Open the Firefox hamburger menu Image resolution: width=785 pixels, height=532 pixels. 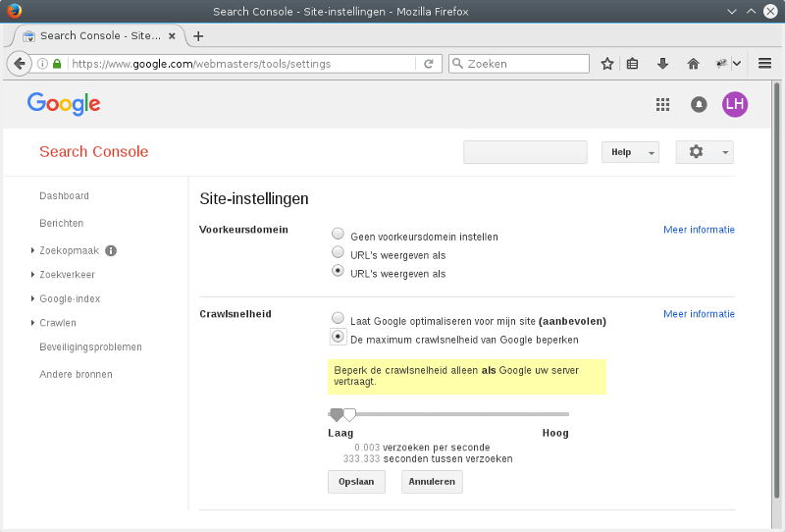764,64
